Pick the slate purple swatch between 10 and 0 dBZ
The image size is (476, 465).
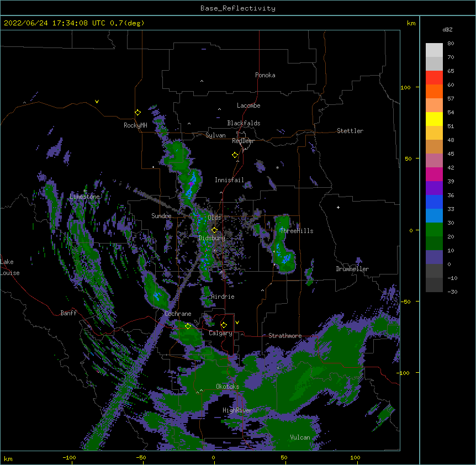coord(434,257)
